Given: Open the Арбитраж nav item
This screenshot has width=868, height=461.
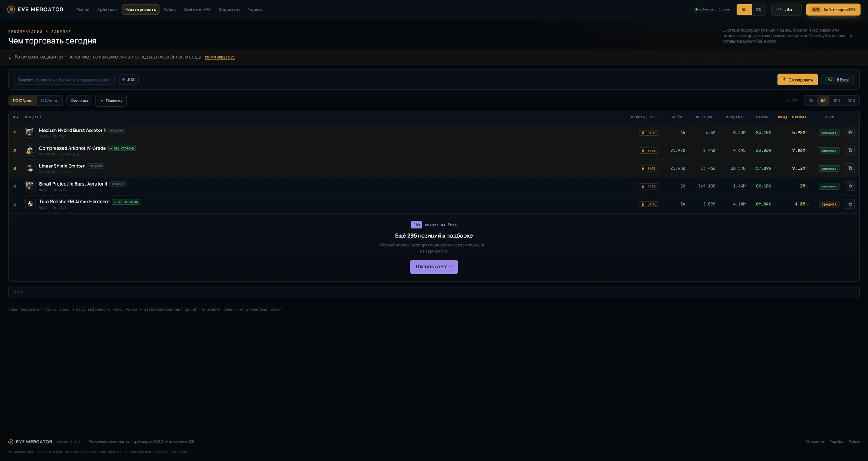Looking at the screenshot, I should (x=107, y=10).
